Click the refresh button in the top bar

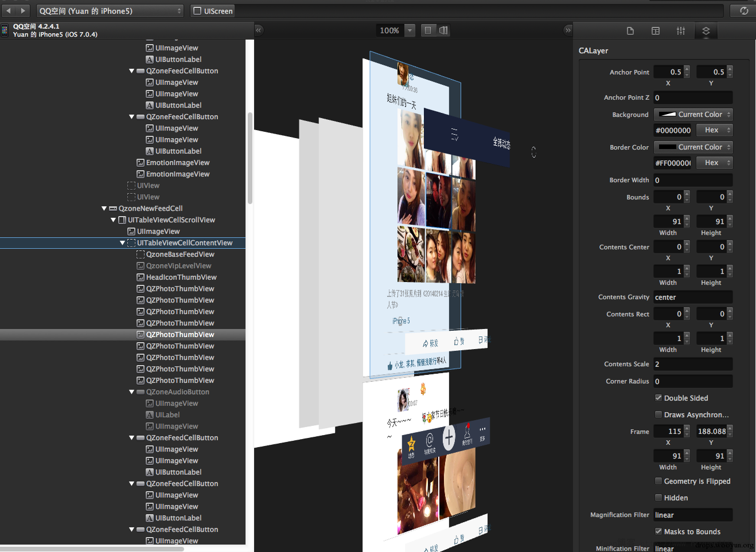[743, 11]
